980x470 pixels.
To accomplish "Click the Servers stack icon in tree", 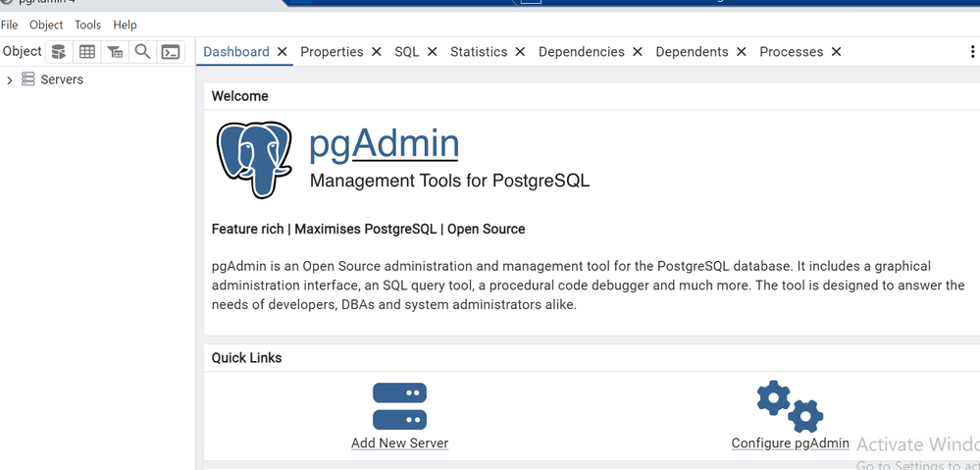I will pyautogui.click(x=28, y=79).
